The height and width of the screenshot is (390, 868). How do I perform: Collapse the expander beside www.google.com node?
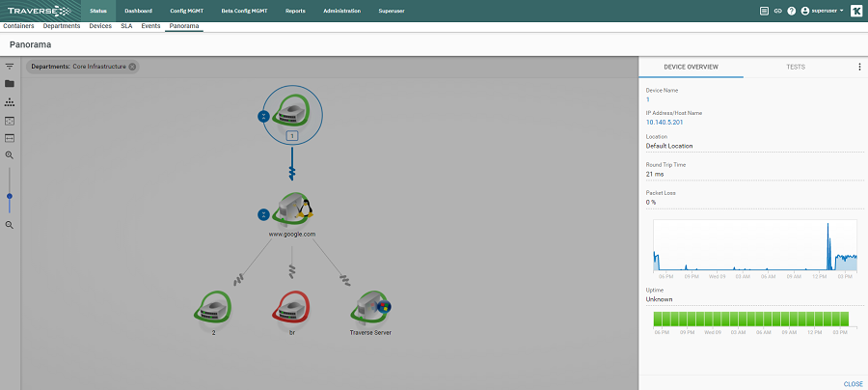(x=264, y=215)
